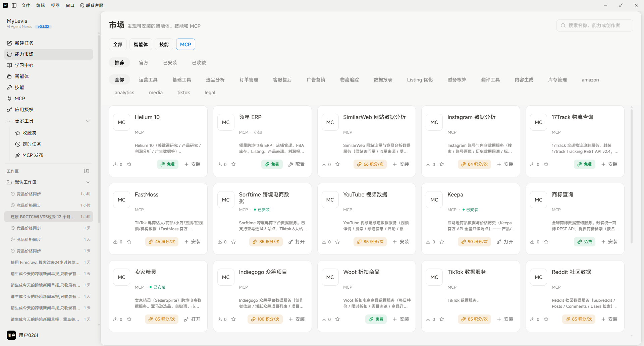644x346 pixels.
Task: Show the 官方 sub-tab
Action: pyautogui.click(x=144, y=63)
